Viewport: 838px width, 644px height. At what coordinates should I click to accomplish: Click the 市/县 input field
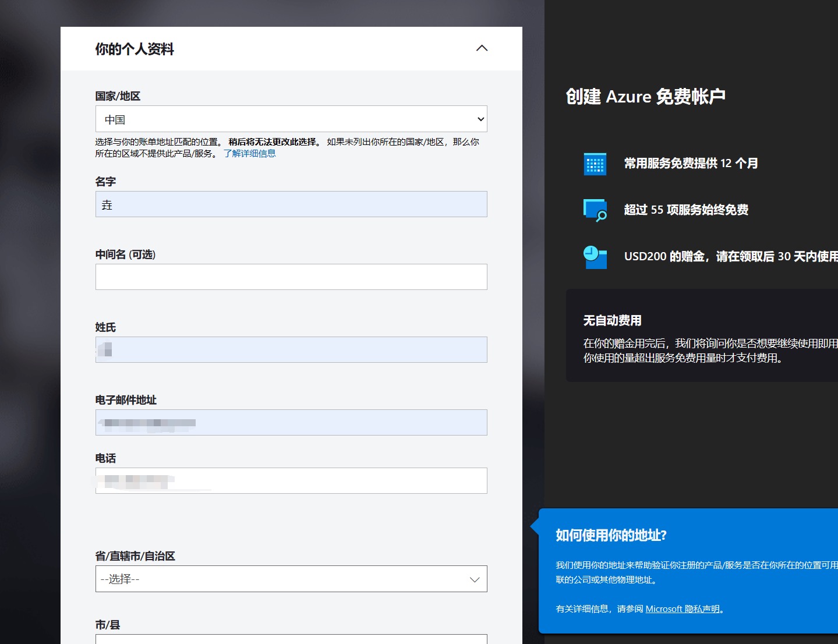(291, 639)
